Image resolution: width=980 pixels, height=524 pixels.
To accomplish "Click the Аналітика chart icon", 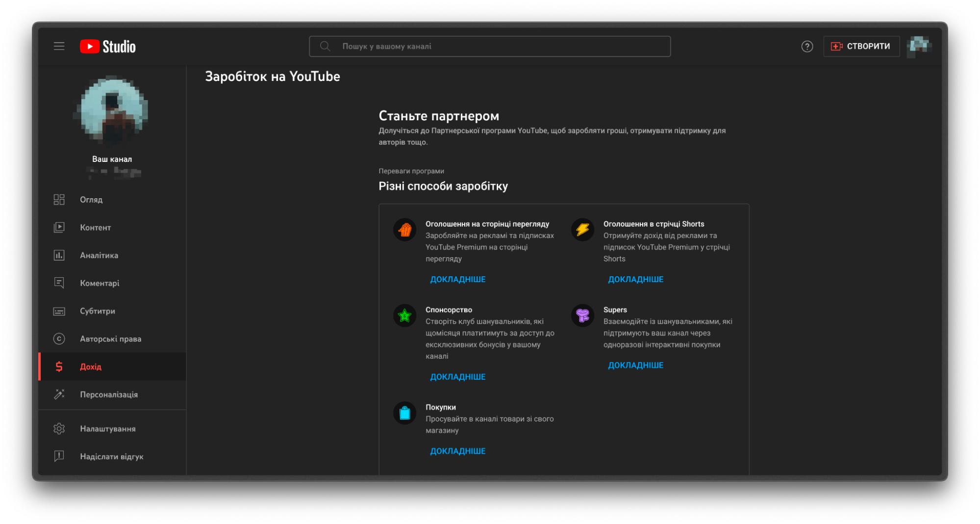I will tap(59, 255).
